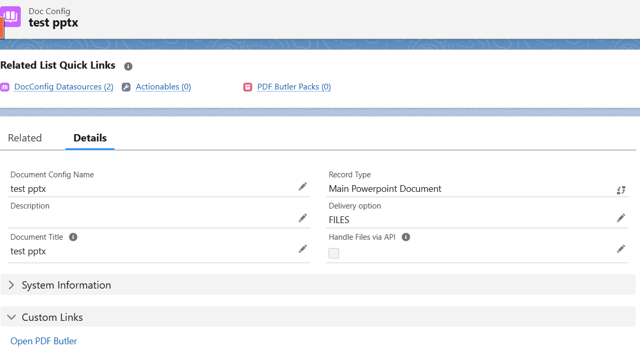640x364 pixels.
Task: Toggle the Handle Files via API checkbox
Action: pyautogui.click(x=333, y=253)
